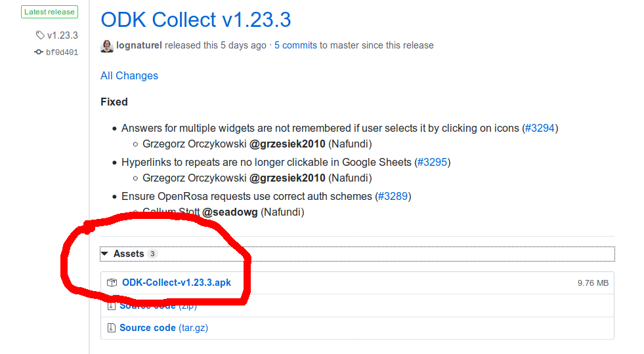The width and height of the screenshot is (644, 354).
Task: Open commit bf0d401
Action: 62,52
